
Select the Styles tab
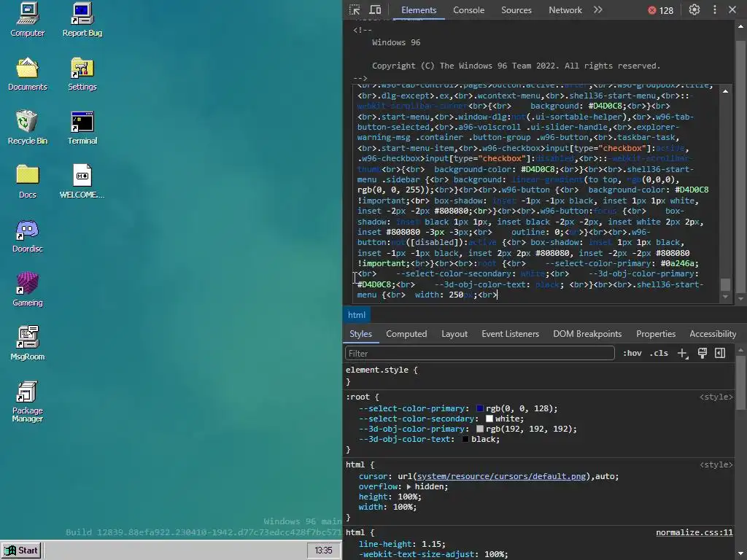(360, 334)
